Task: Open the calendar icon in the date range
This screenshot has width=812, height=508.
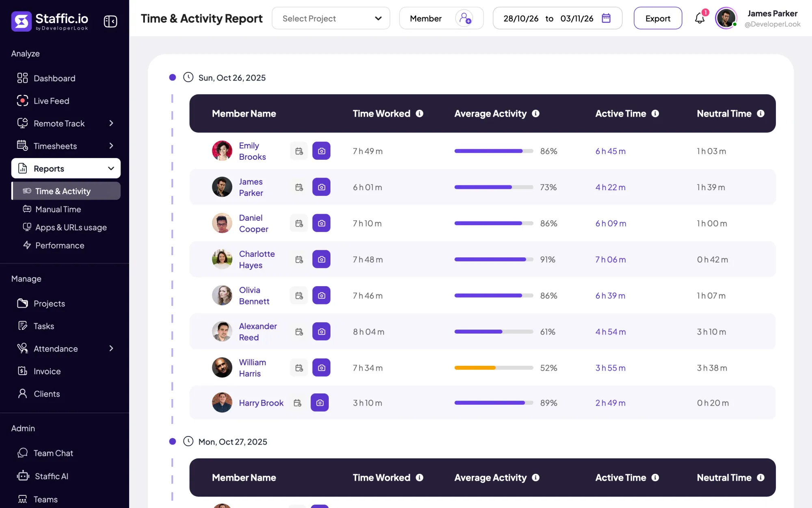Action: [606, 18]
